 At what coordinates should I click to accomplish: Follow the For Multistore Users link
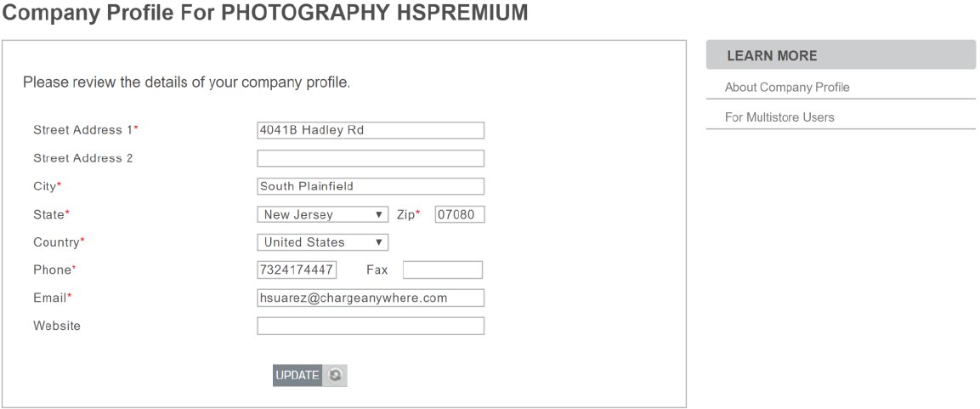point(779,117)
